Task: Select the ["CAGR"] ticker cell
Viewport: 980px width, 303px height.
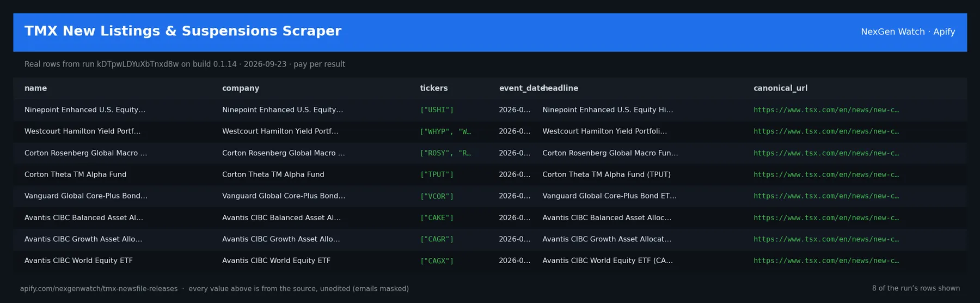Action: coord(437,239)
